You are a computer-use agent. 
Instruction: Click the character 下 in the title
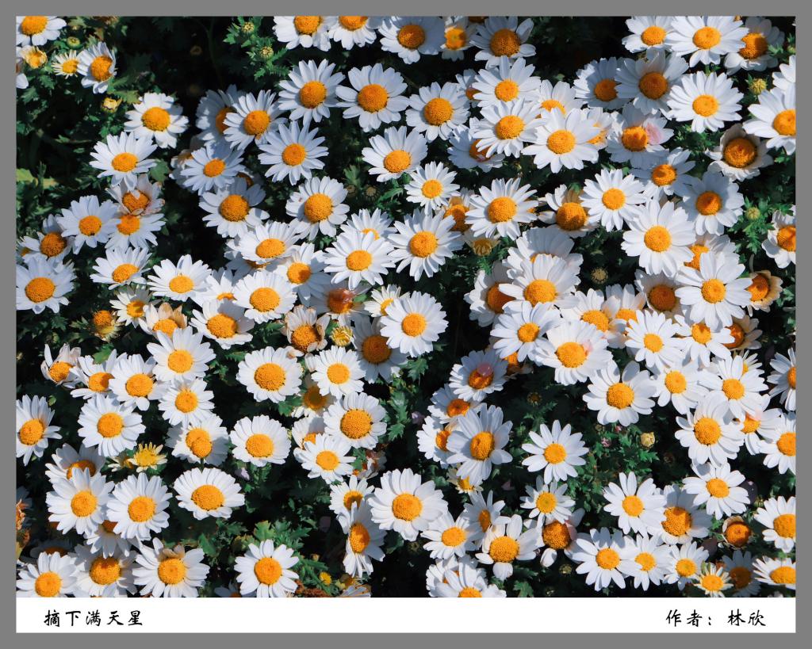click(73, 619)
